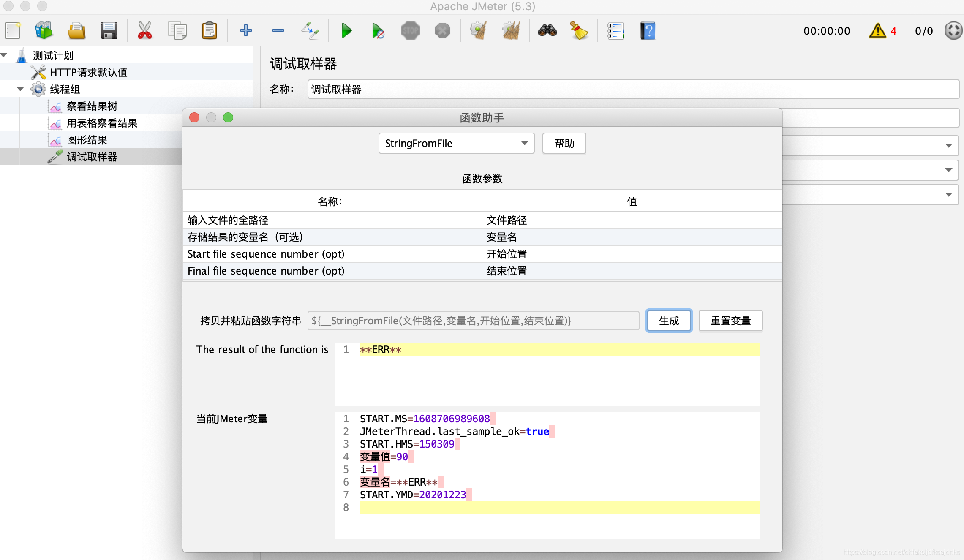Click the Open file folder icon

pos(76,31)
